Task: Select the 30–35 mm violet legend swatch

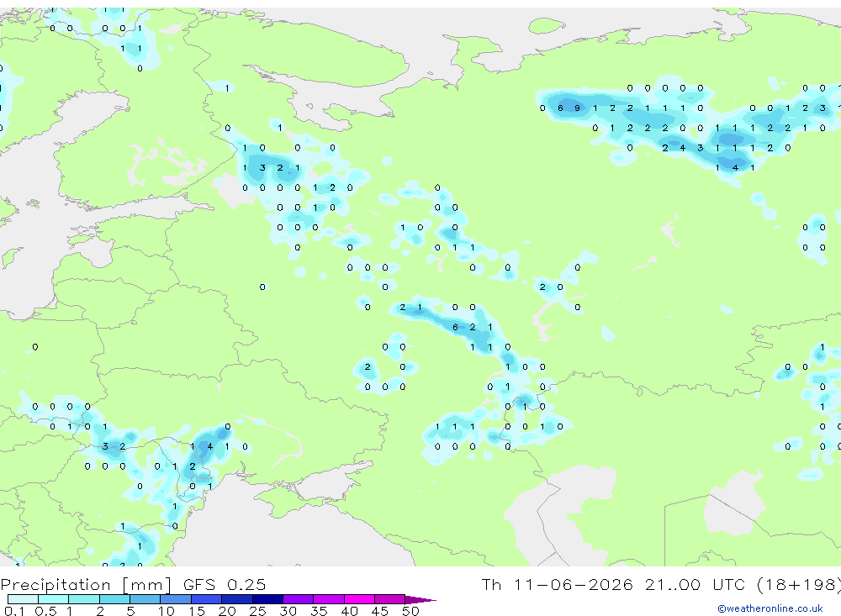Action: click(299, 599)
